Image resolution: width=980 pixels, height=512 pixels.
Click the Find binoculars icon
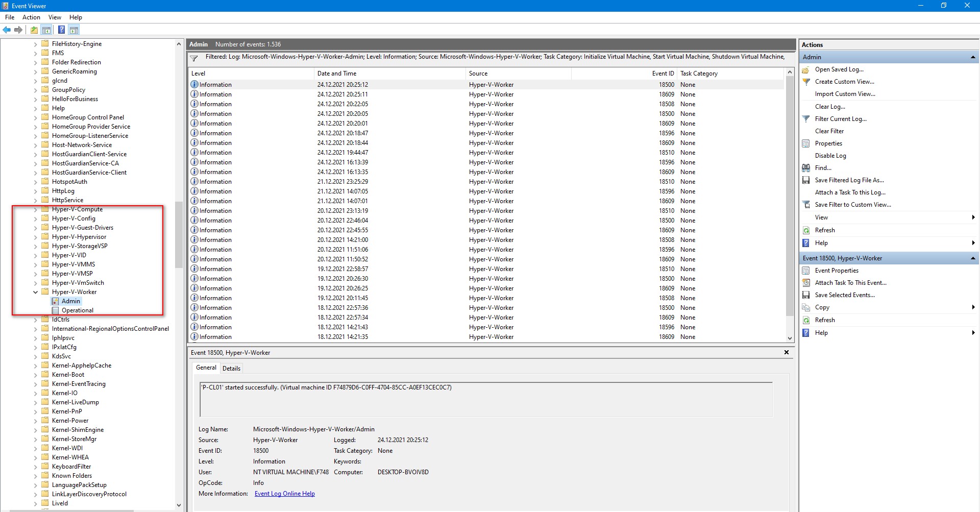806,168
